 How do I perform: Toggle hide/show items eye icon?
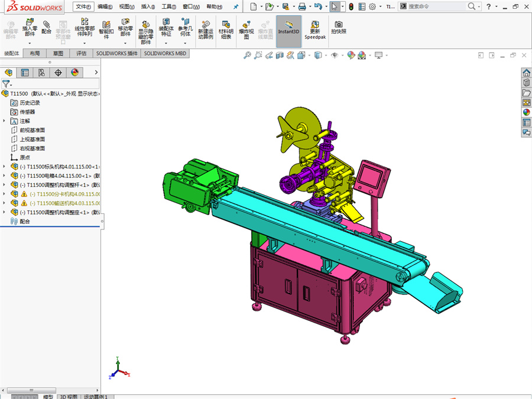335,56
